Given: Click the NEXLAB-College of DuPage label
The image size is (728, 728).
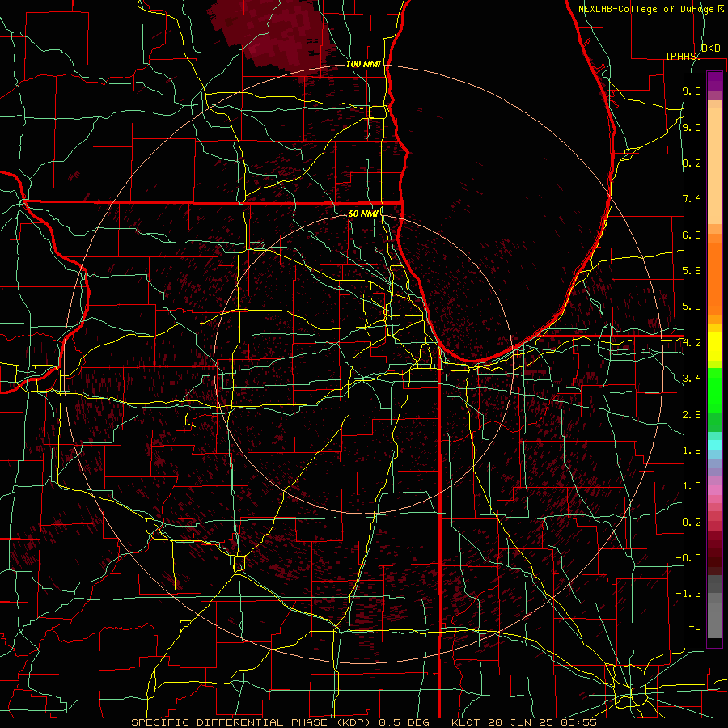Looking at the screenshot, I should click(x=645, y=9).
